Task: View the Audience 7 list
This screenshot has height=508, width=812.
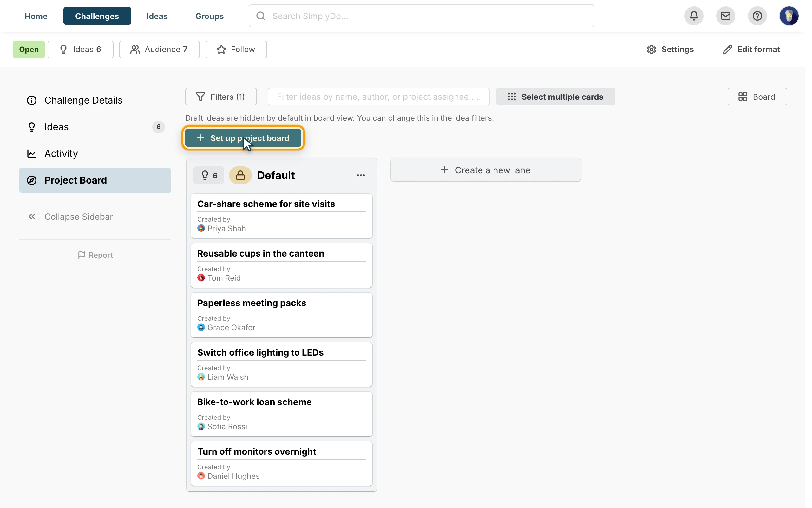Action: pyautogui.click(x=159, y=50)
